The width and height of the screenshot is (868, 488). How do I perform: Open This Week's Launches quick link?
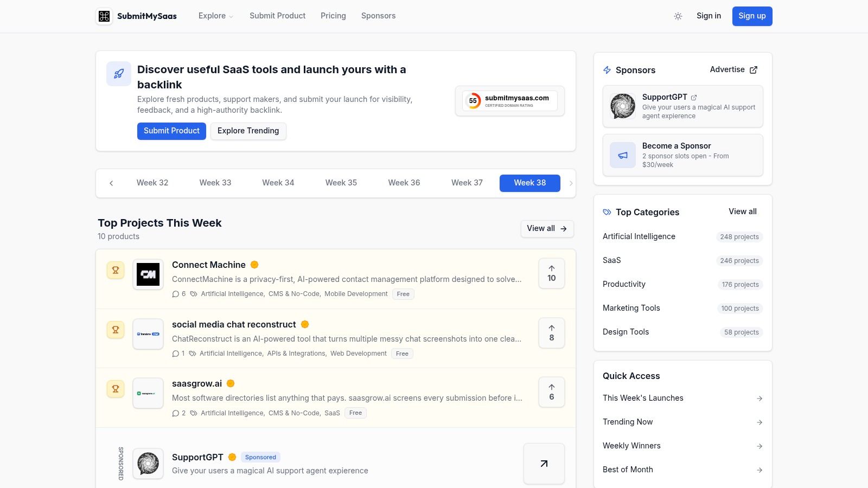click(683, 398)
